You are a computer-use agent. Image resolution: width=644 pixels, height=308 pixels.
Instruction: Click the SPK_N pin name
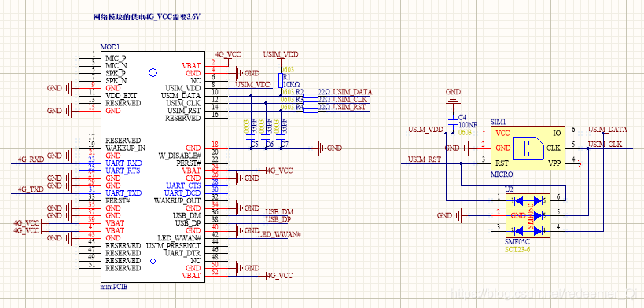tap(116, 80)
